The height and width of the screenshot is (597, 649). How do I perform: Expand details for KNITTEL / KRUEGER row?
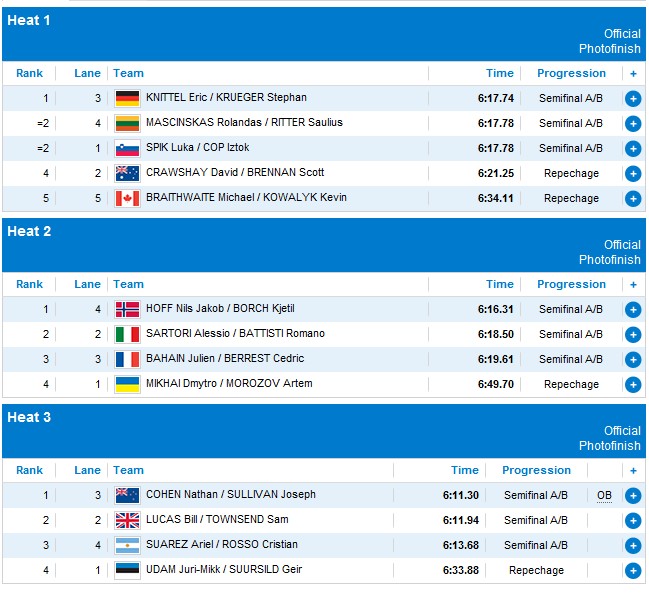coord(632,98)
